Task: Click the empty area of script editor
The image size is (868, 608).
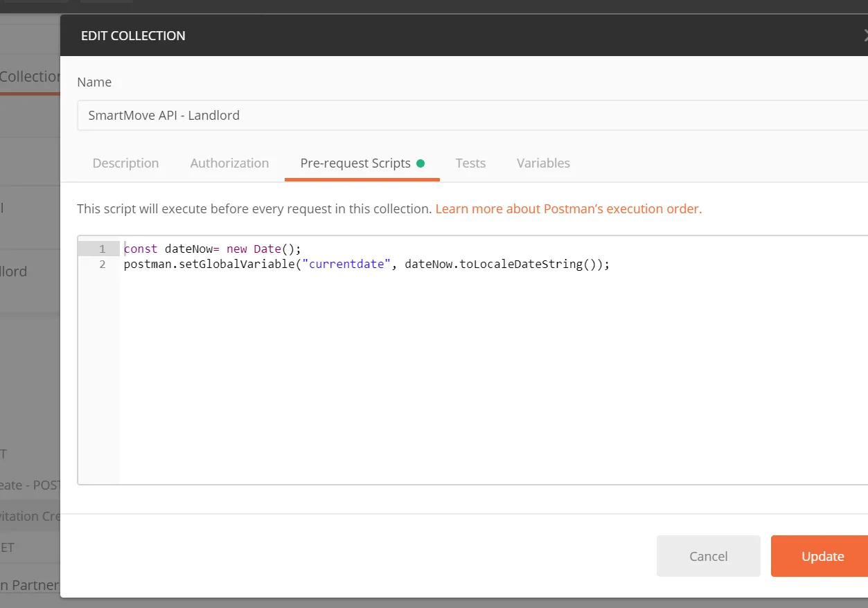Action: (485, 381)
